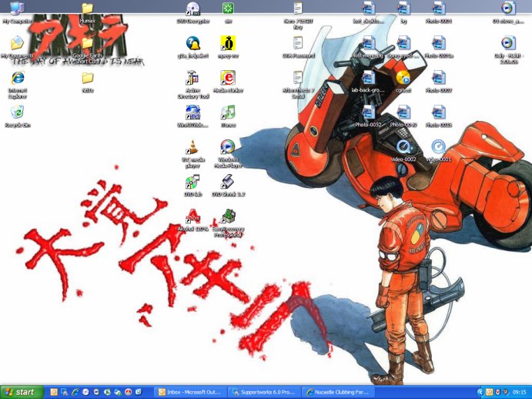The image size is (532, 399).
Task: Open the My Documents folder
Action: pyautogui.click(x=17, y=43)
